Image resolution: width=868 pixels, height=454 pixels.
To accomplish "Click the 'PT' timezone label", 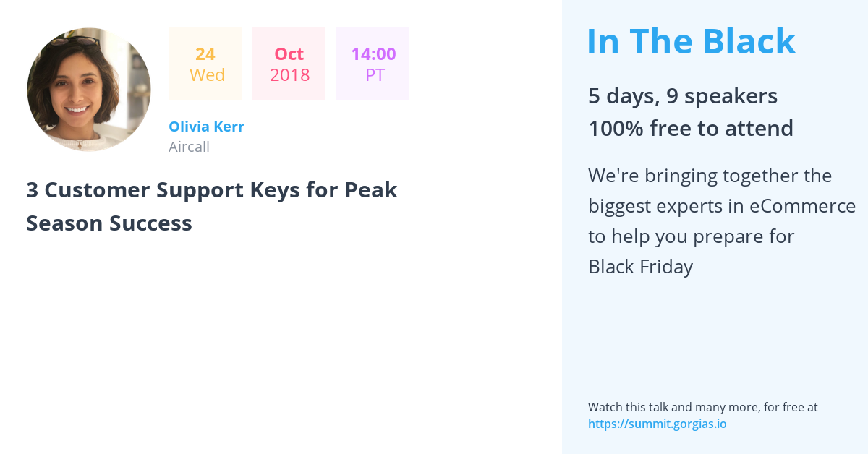I will 375,75.
